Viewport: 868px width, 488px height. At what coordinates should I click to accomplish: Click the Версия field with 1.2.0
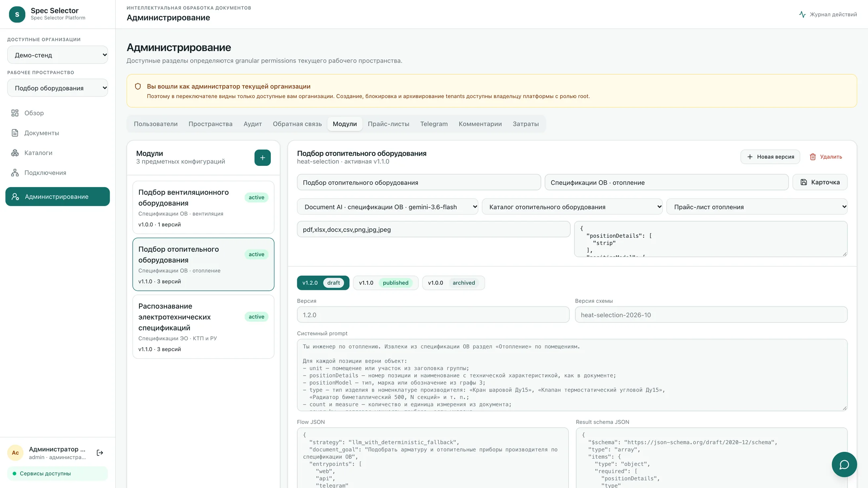(433, 314)
